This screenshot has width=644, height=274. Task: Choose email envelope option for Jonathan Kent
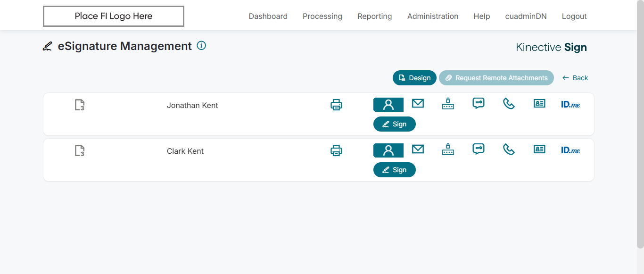pos(418,103)
